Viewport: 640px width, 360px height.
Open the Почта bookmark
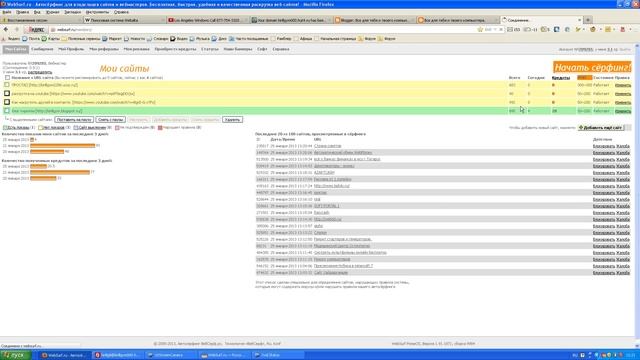[31, 39]
